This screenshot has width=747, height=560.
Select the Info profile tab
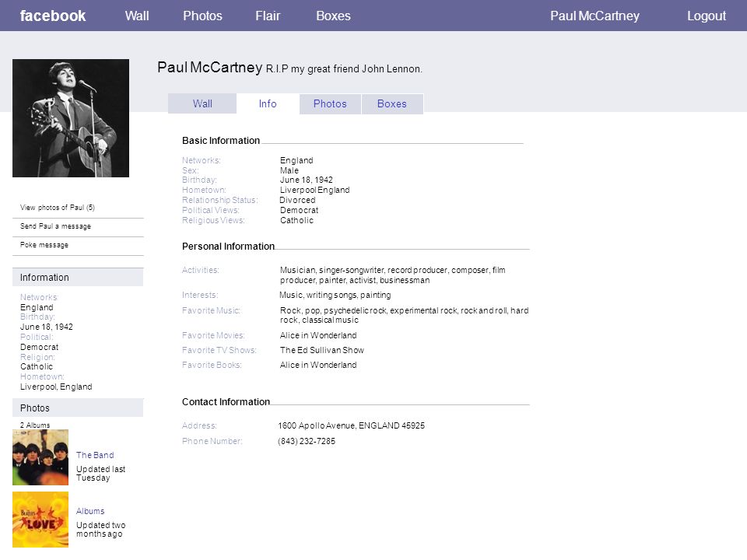[267, 103]
